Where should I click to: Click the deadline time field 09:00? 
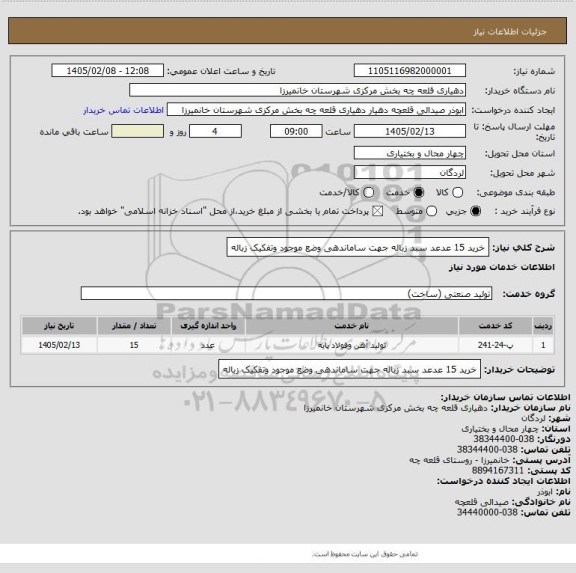296,131
